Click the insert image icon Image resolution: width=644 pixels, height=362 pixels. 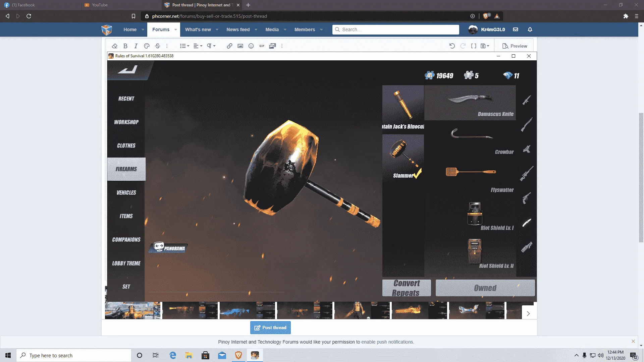coord(240,46)
